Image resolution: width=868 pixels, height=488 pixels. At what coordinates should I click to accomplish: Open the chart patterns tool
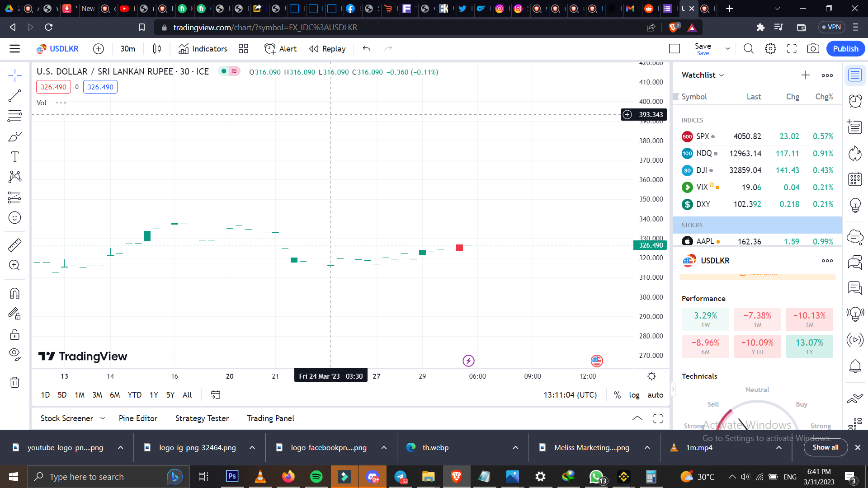[x=14, y=177]
